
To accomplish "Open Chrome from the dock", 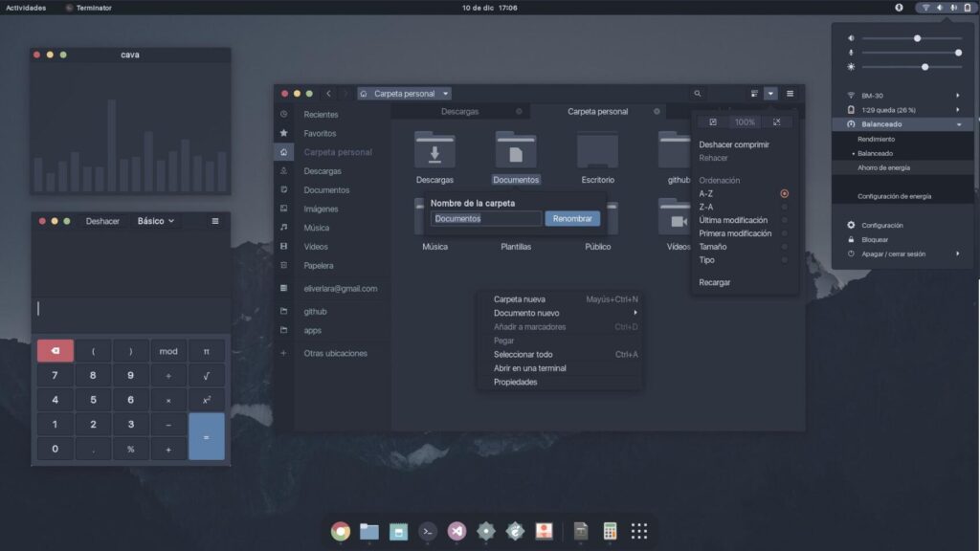I will pyautogui.click(x=340, y=531).
